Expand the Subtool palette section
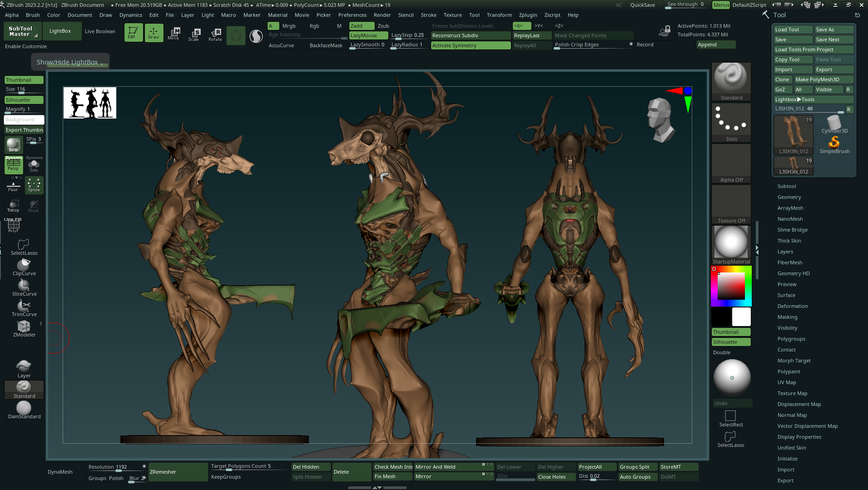The image size is (868, 490). [786, 186]
